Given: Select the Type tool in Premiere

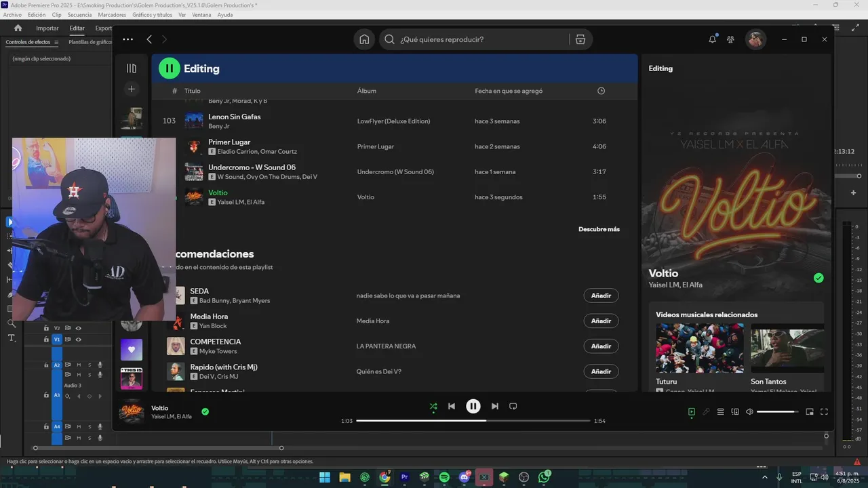Looking at the screenshot, I should (x=11, y=338).
